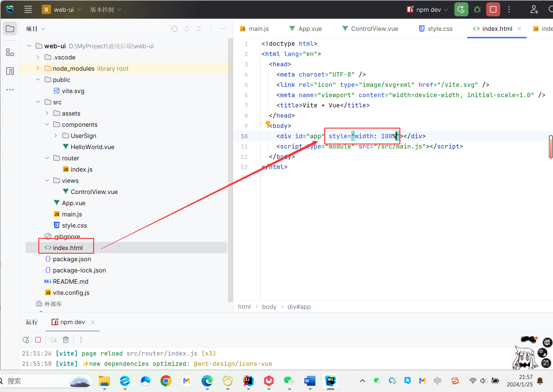Open File Explorer from the taskbar

[x=104, y=380]
